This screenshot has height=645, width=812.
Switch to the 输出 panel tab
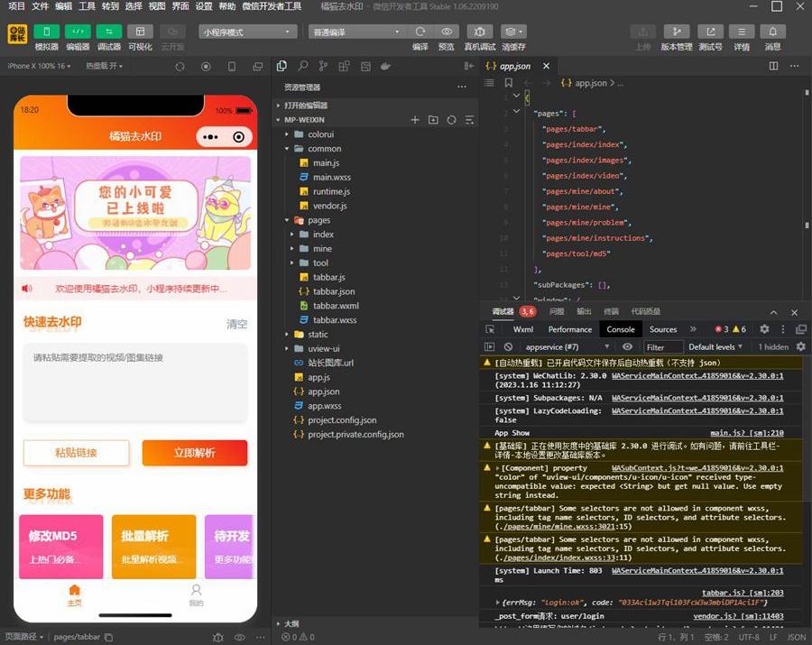click(584, 311)
